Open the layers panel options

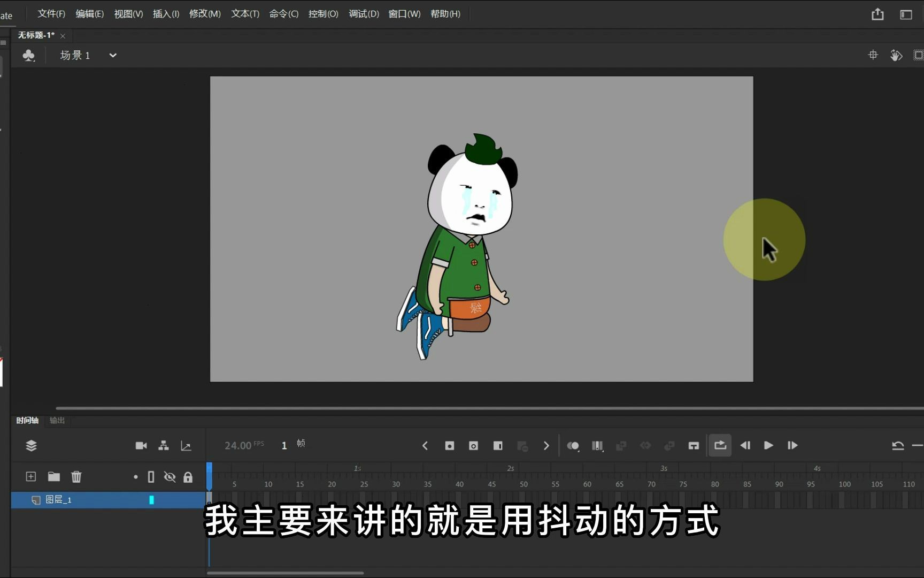(31, 445)
